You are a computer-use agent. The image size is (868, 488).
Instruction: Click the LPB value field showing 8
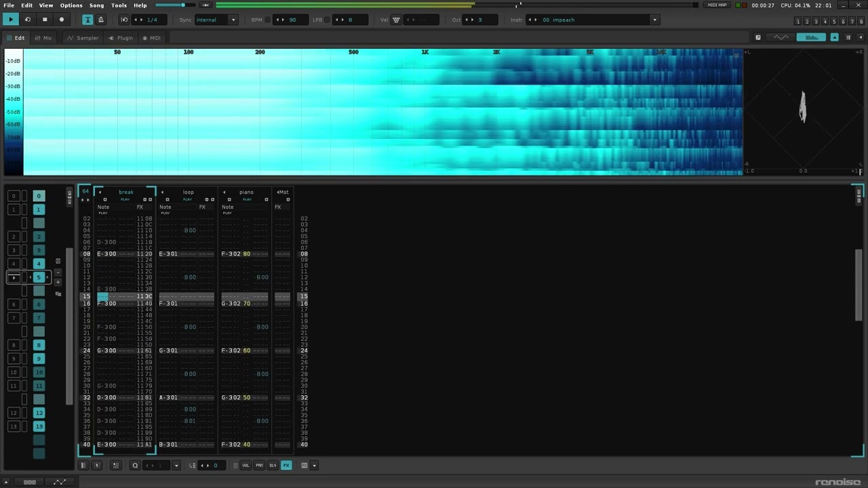coord(350,20)
